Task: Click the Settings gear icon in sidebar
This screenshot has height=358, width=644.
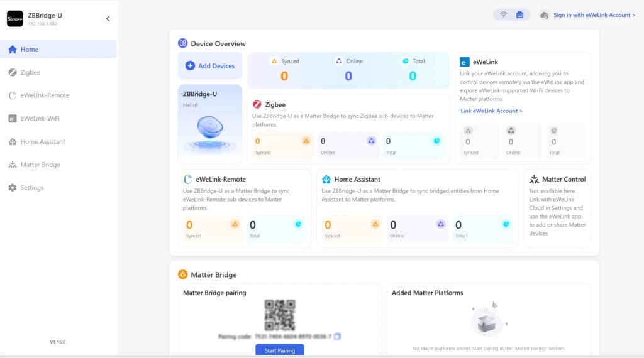Action: pos(13,187)
